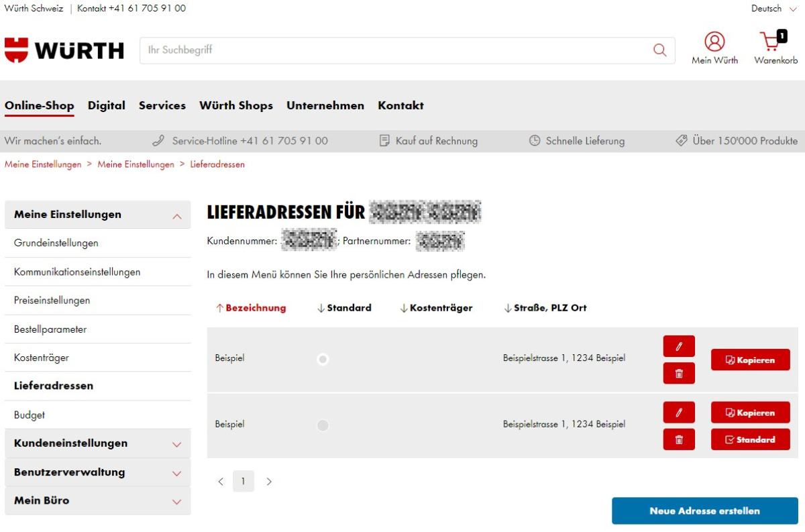Select the first Beispiel standard radio button
Screen dimensions: 805x532
(323, 360)
